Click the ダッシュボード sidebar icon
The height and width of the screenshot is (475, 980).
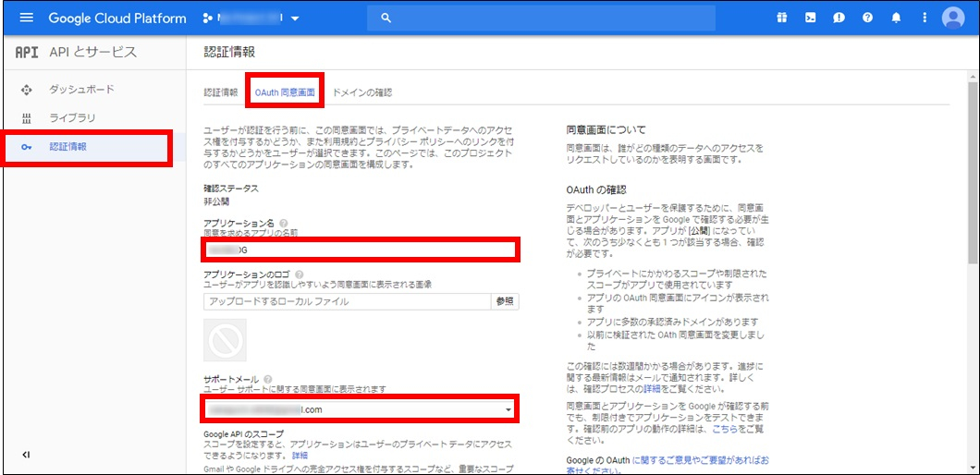(x=26, y=90)
